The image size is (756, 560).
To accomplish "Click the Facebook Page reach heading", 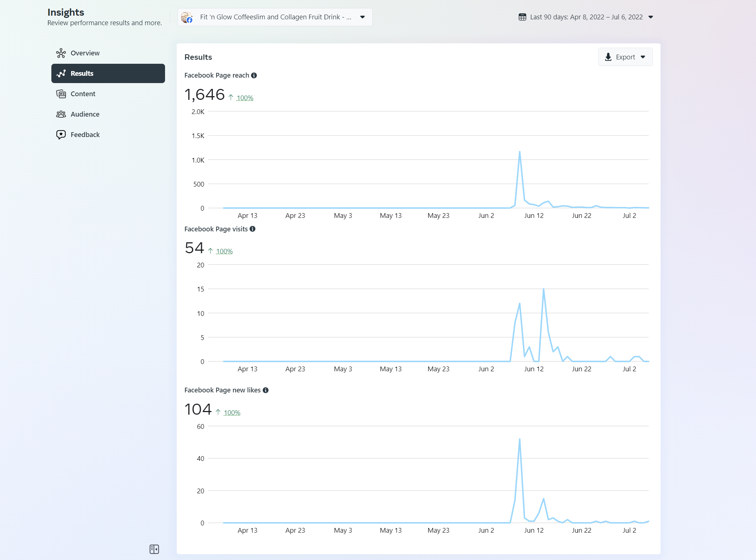I will (217, 75).
